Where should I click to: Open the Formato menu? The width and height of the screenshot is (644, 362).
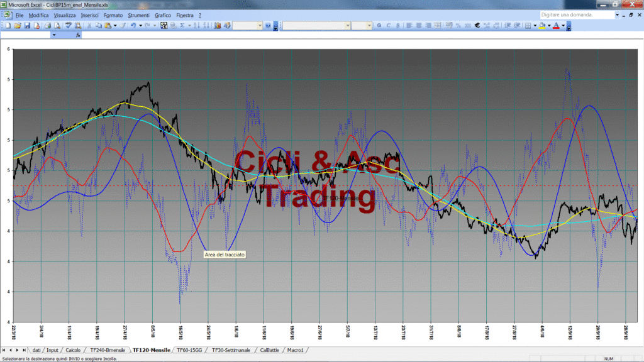pyautogui.click(x=113, y=15)
